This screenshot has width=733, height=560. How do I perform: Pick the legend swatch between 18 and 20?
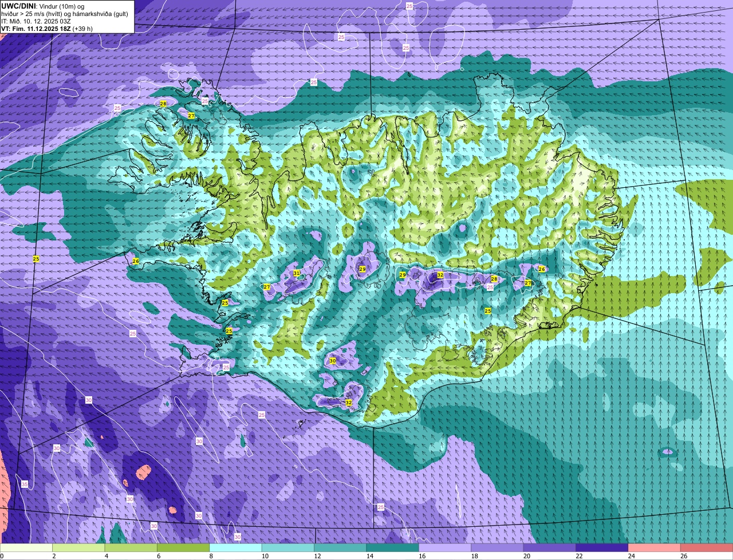pyautogui.click(x=498, y=548)
